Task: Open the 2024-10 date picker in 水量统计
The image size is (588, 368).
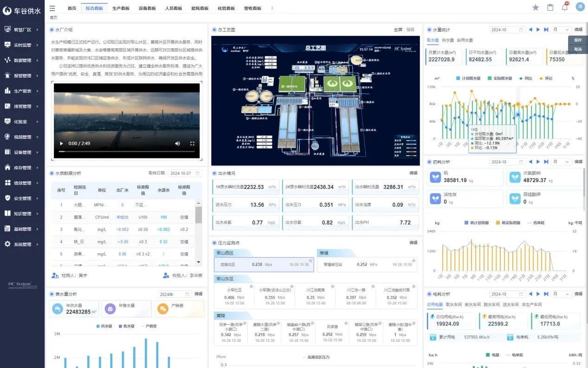Action: pyautogui.click(x=507, y=29)
